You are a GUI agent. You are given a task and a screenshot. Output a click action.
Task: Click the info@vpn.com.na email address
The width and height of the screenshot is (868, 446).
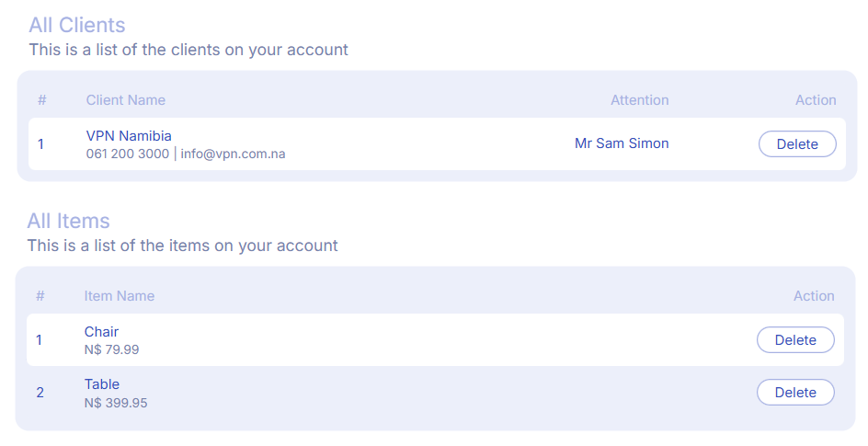[x=233, y=154]
